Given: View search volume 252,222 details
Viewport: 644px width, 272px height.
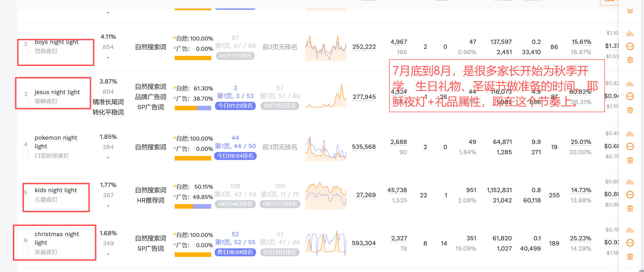Looking at the screenshot, I should click(x=364, y=47).
